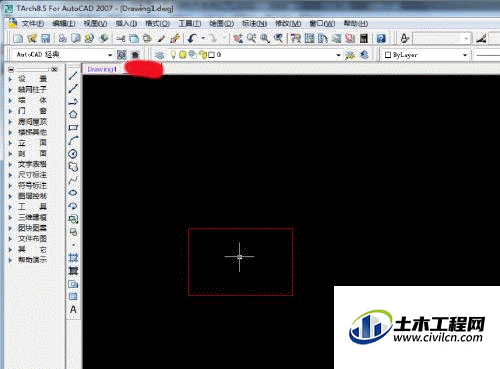The height and width of the screenshot is (369, 500).
Task: Open the 格式(O) menu
Action: (x=157, y=24)
